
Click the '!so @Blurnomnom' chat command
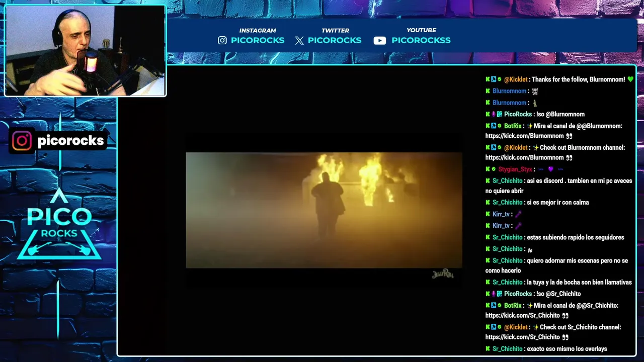(560, 115)
